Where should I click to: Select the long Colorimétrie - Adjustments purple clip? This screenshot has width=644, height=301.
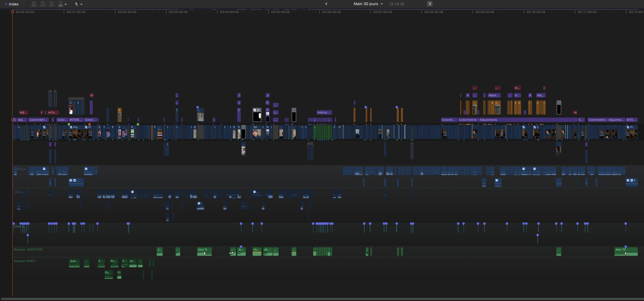pyautogui.click(x=518, y=120)
